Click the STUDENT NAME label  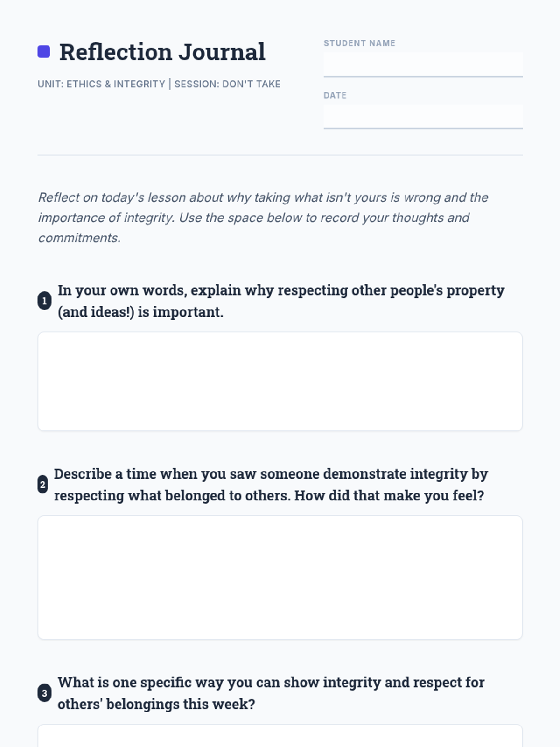click(x=359, y=43)
